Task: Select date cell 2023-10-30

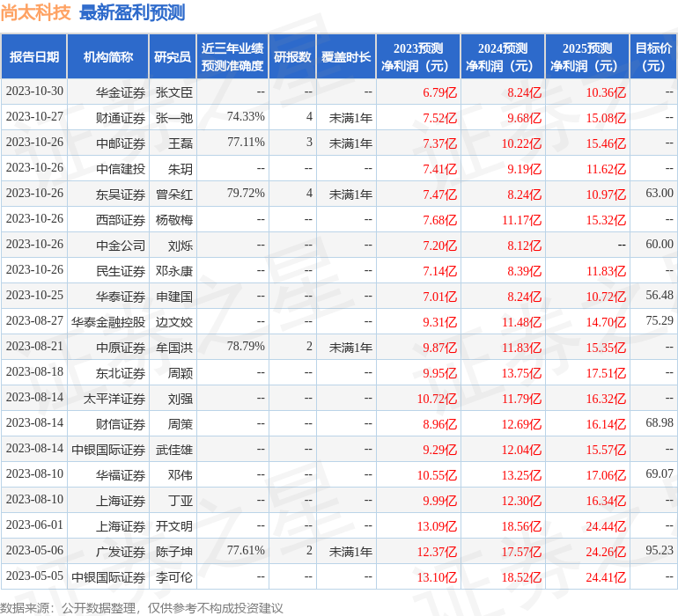Action: tap(34, 92)
